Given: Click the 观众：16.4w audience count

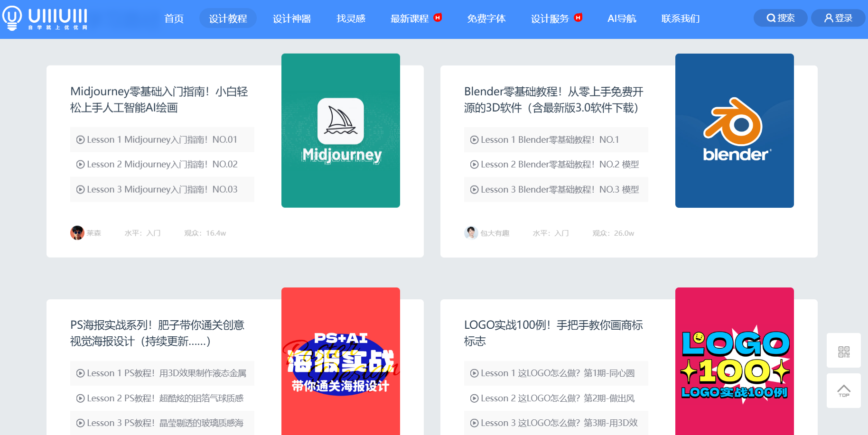Looking at the screenshot, I should 205,233.
